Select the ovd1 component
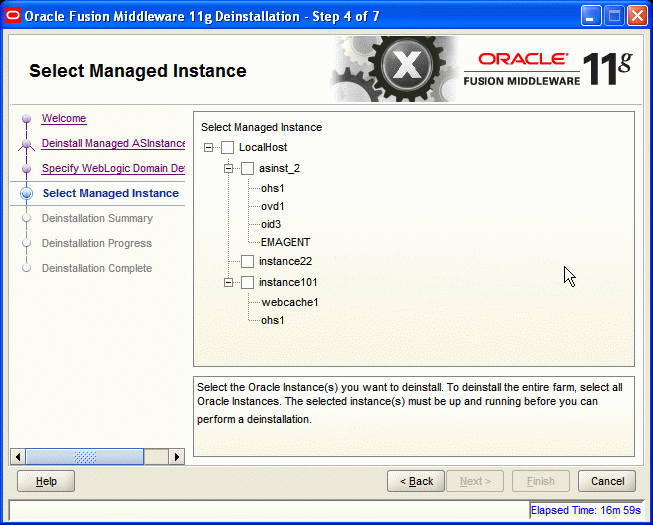The width and height of the screenshot is (653, 525). 272,207
